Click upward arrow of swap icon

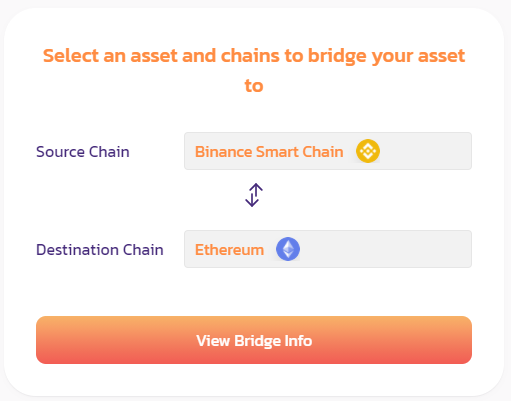coord(256,193)
